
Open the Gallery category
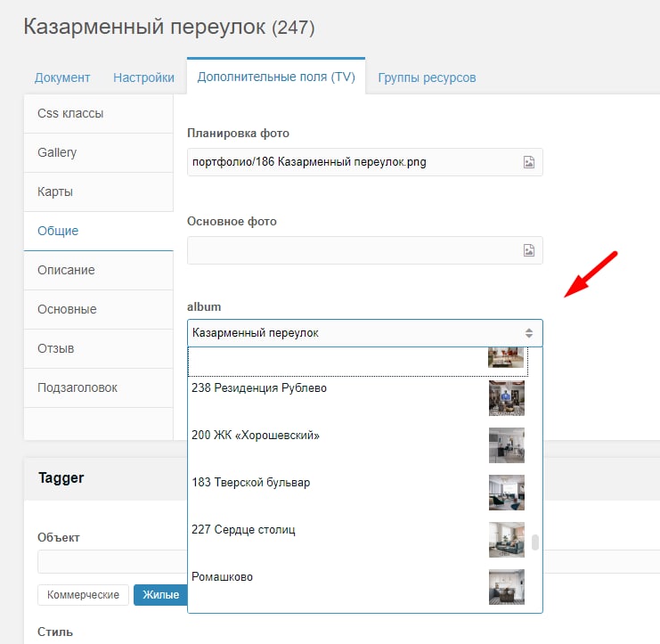[x=99, y=153]
